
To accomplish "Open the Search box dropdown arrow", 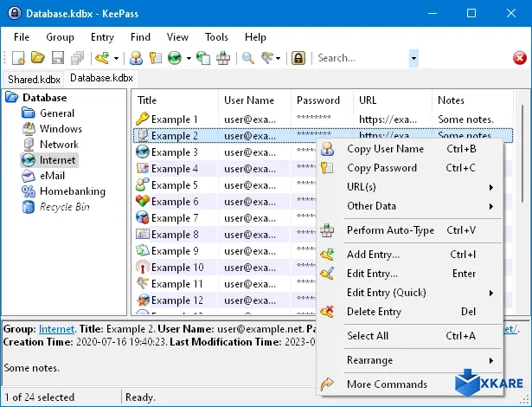I will [x=413, y=58].
